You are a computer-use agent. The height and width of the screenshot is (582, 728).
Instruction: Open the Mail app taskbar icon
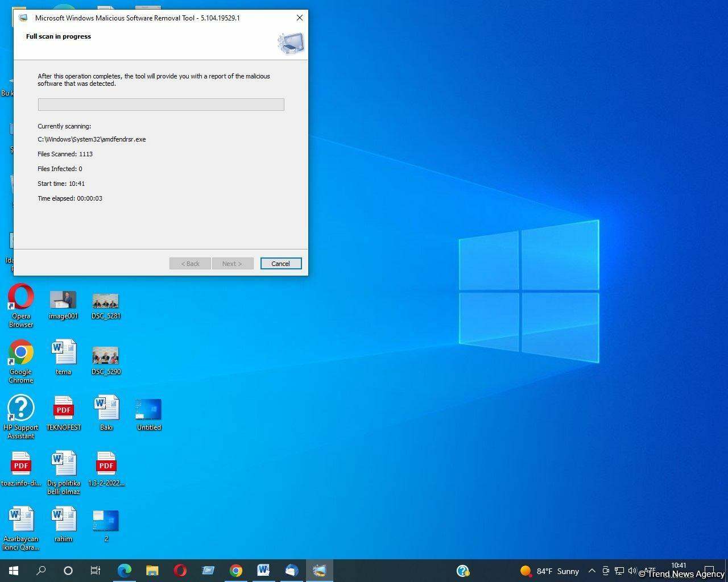[291, 571]
